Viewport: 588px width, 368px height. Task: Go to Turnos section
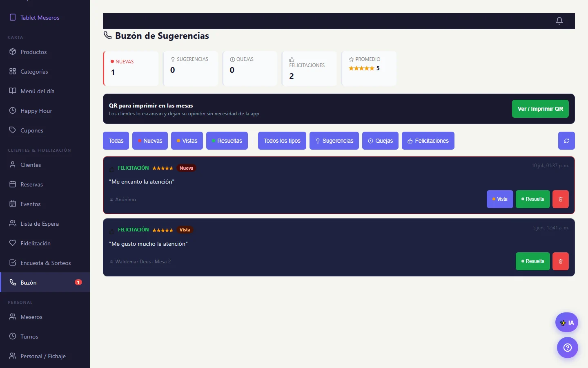click(45, 337)
